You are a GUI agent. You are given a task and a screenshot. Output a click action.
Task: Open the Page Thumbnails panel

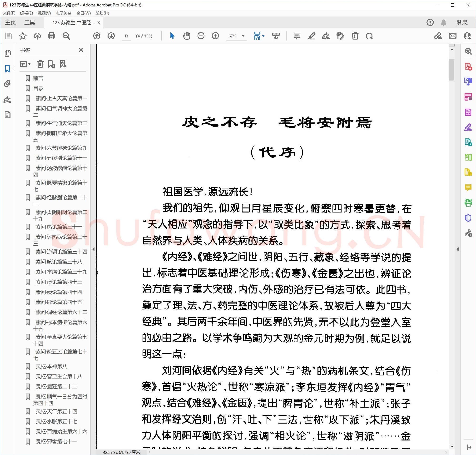[x=8, y=53]
